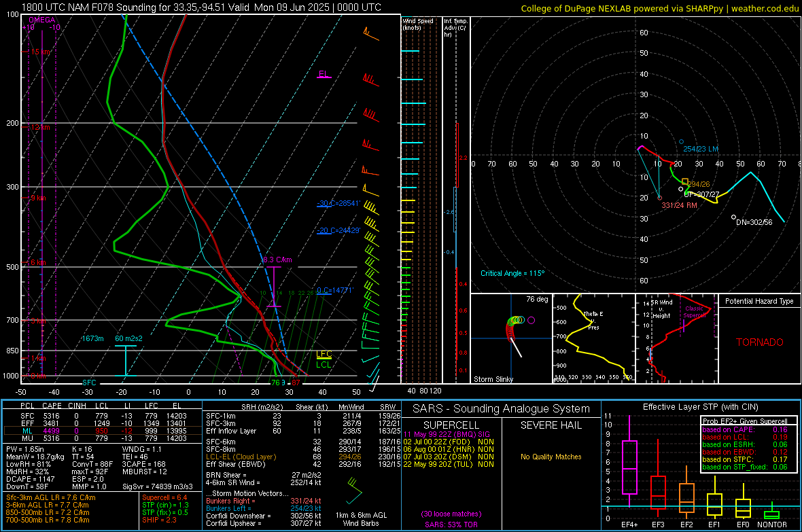Click the 'BRN Shear =' row

click(264, 475)
